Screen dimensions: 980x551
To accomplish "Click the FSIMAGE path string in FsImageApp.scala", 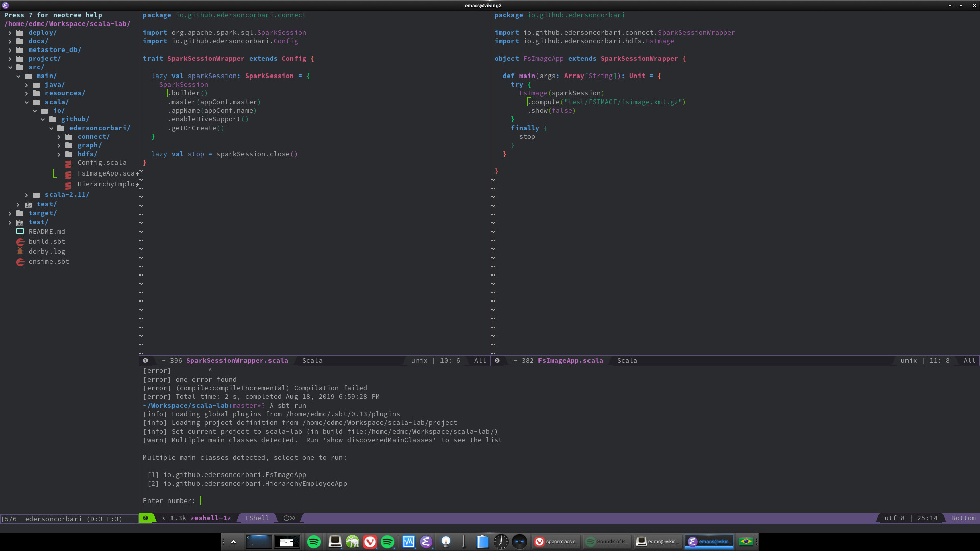I will 623,102.
